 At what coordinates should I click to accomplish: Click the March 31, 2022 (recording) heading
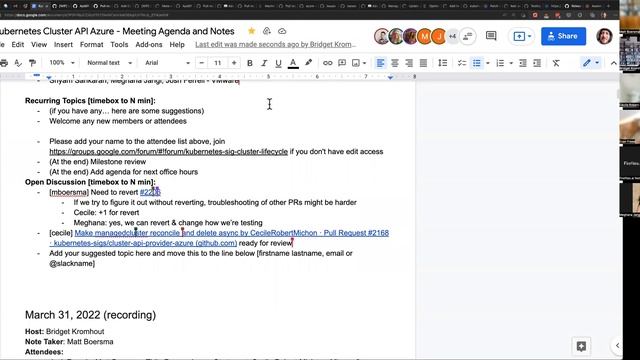[x=90, y=315]
